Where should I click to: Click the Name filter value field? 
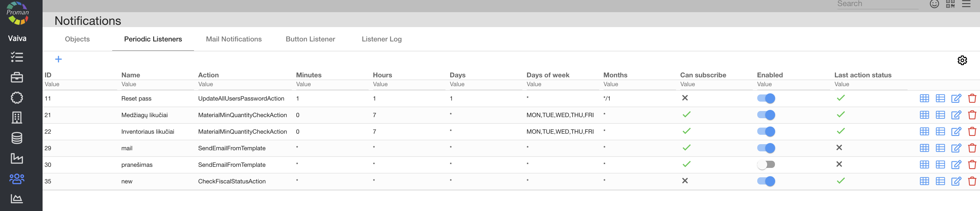(x=155, y=85)
